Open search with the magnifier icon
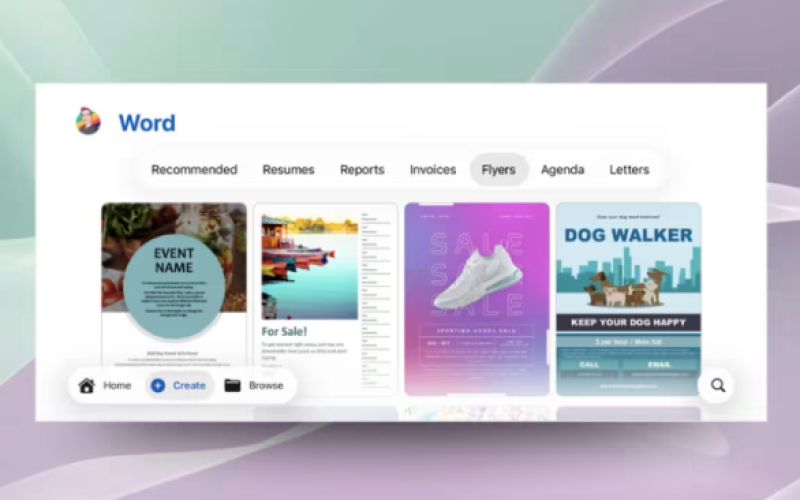This screenshot has height=500, width=800. coord(717,385)
